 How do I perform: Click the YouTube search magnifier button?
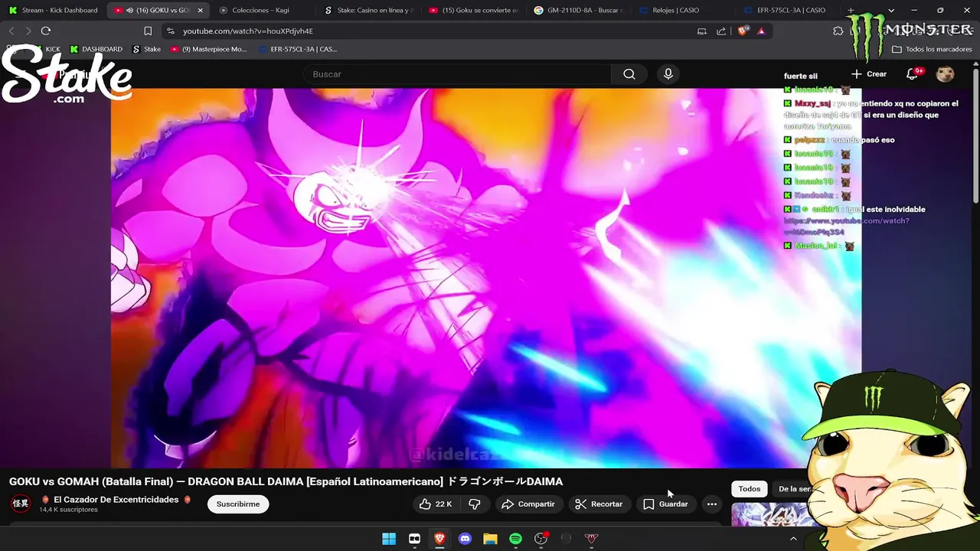coord(629,74)
